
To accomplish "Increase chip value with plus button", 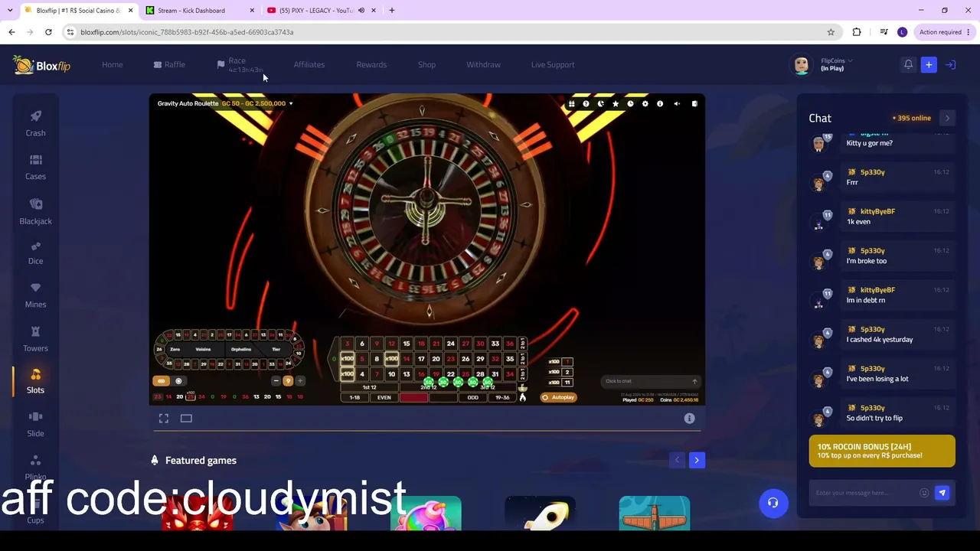I will click(300, 381).
